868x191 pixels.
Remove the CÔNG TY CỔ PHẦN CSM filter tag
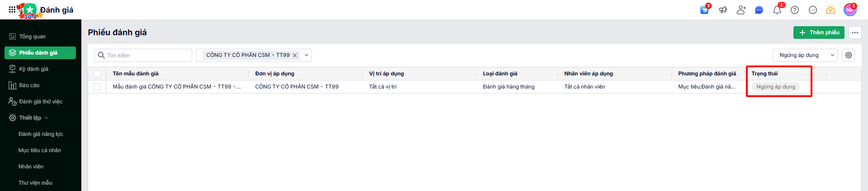pyautogui.click(x=295, y=55)
